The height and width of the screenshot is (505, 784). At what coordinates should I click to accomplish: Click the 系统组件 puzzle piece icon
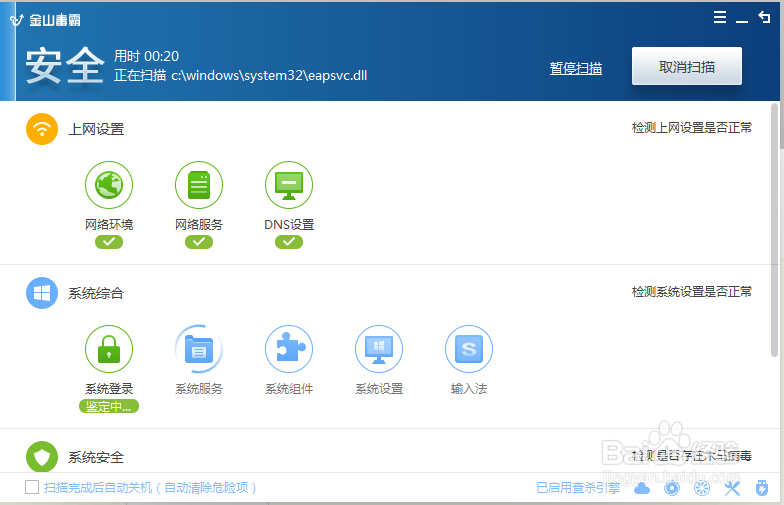click(x=289, y=349)
